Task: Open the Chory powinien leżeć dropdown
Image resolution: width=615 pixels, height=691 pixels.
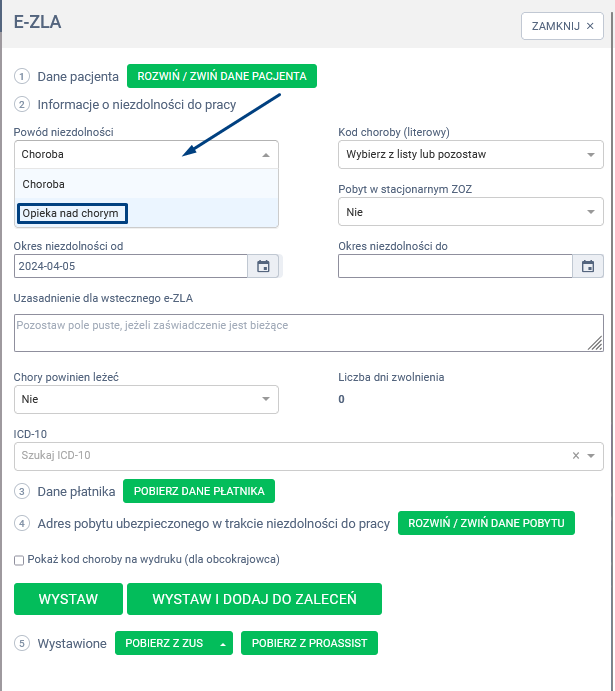Action: click(266, 399)
